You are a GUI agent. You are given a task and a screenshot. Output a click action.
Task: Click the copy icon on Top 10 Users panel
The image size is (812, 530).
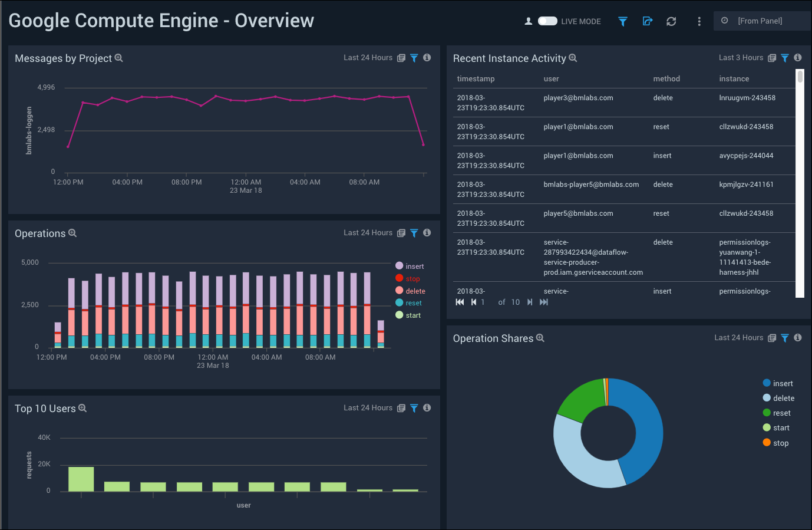point(401,407)
